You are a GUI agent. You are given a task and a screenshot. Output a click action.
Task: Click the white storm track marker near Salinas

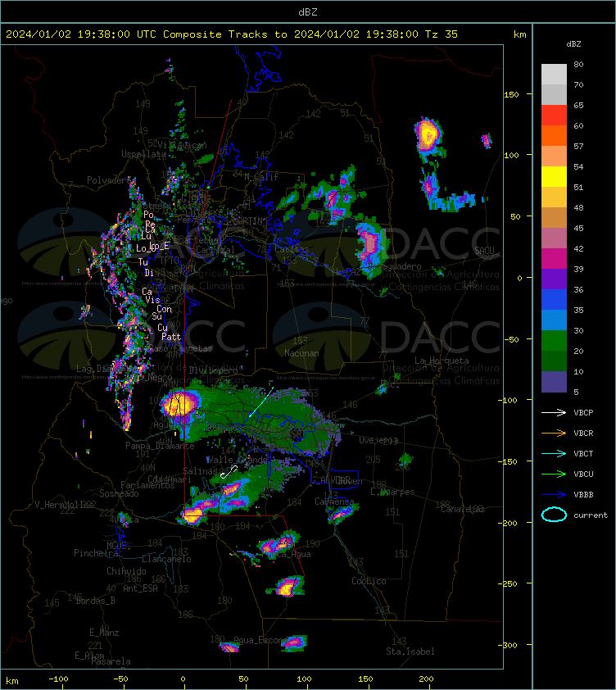229,472
